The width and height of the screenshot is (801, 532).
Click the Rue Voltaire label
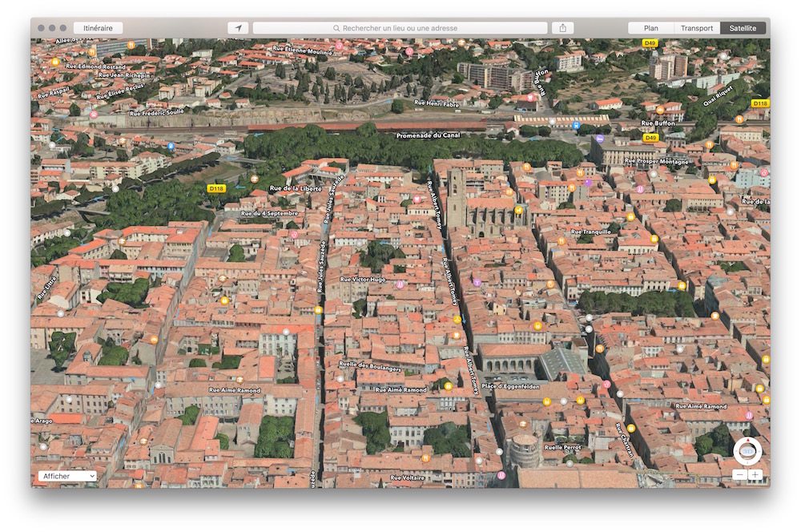(x=407, y=478)
